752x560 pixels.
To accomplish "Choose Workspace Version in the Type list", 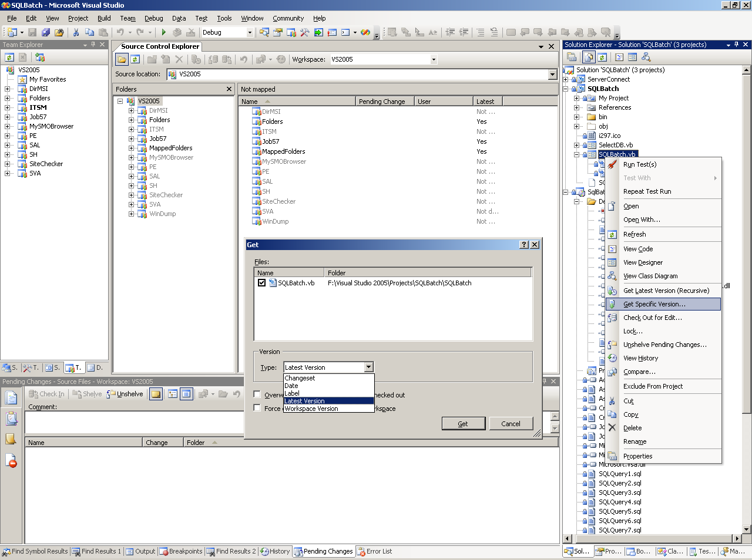I will 328,409.
